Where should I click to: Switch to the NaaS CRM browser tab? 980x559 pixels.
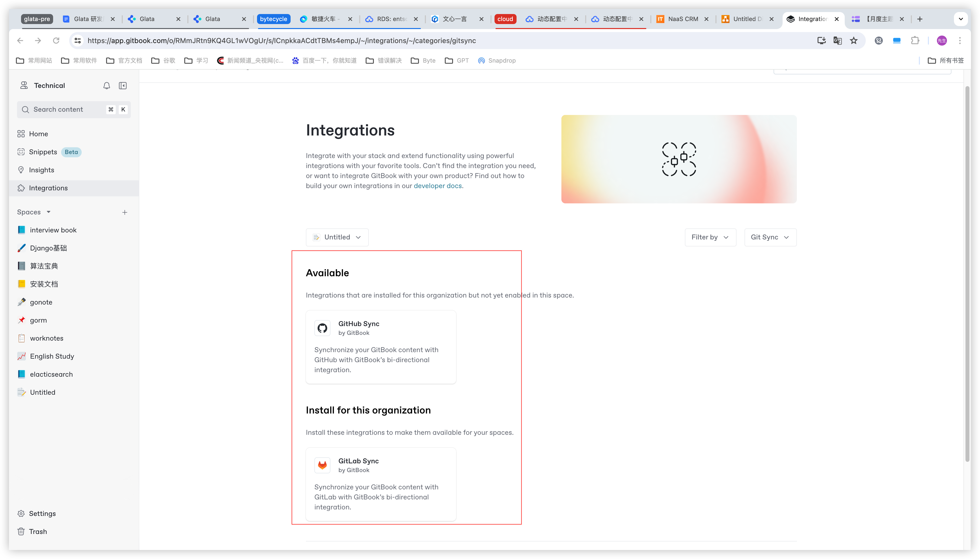[682, 19]
